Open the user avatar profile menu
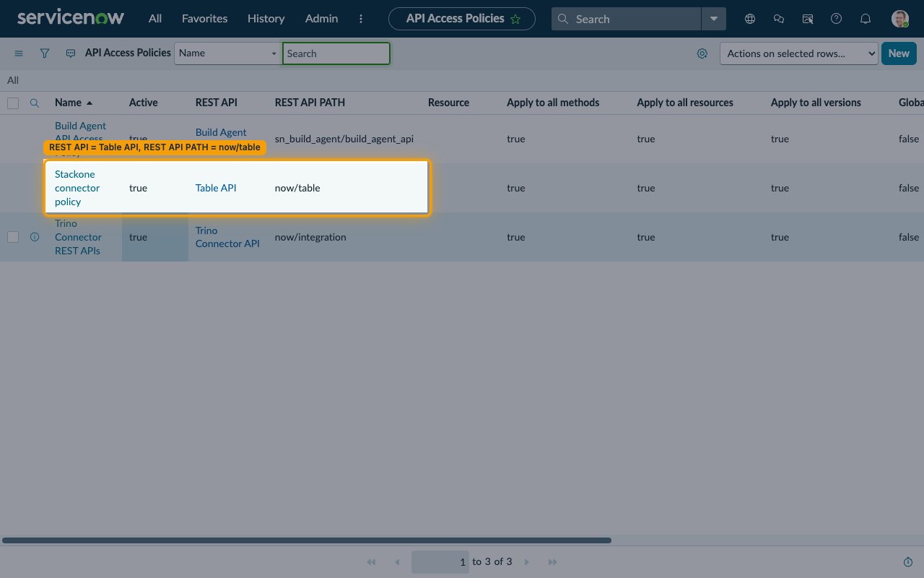Image resolution: width=924 pixels, height=578 pixels. point(899,19)
